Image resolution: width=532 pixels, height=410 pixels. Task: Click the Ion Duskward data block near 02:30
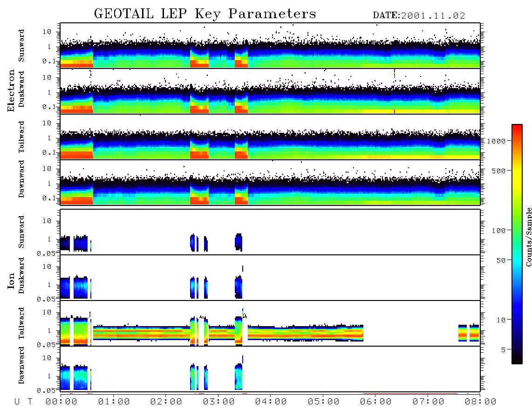coord(193,287)
